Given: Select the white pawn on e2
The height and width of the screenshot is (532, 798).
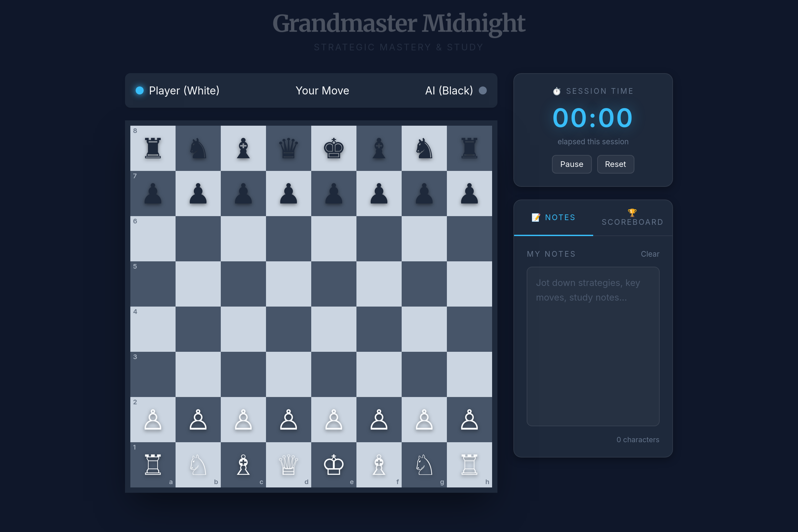Looking at the screenshot, I should click(x=334, y=420).
